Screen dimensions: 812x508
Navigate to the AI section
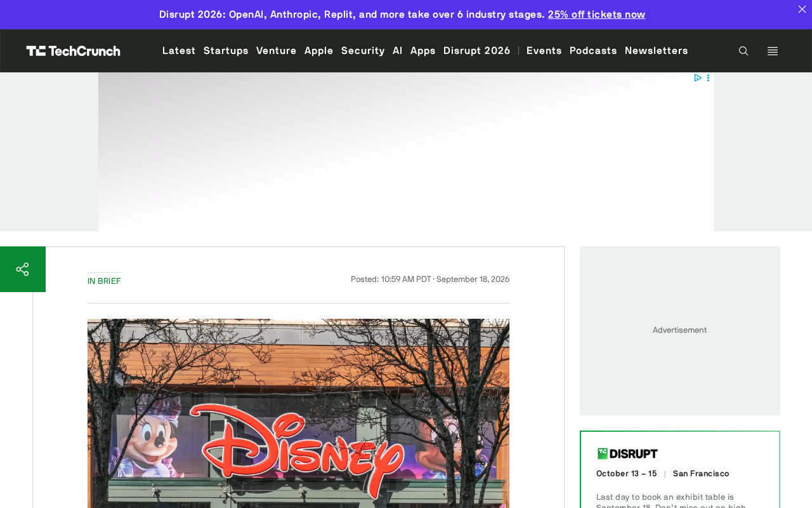[398, 50]
